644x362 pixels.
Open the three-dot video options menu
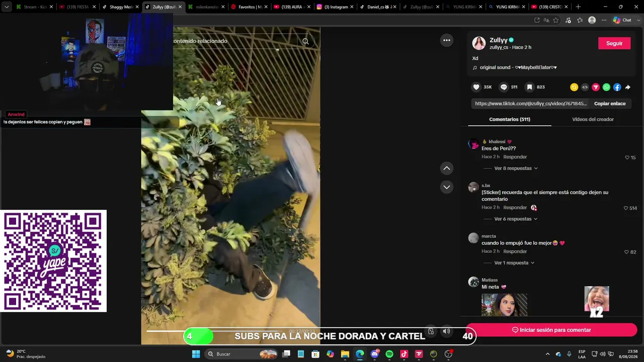(x=447, y=40)
